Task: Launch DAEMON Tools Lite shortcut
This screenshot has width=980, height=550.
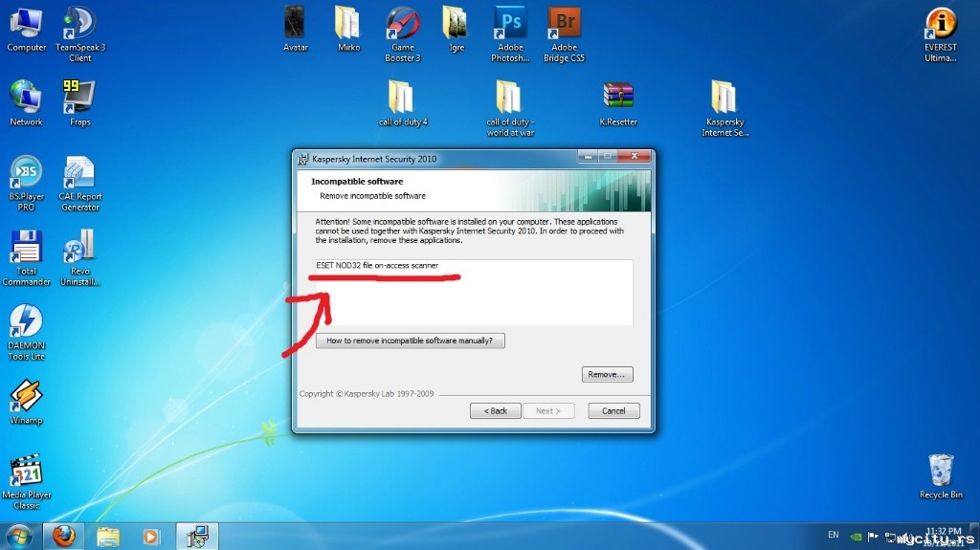Action: pos(26,333)
